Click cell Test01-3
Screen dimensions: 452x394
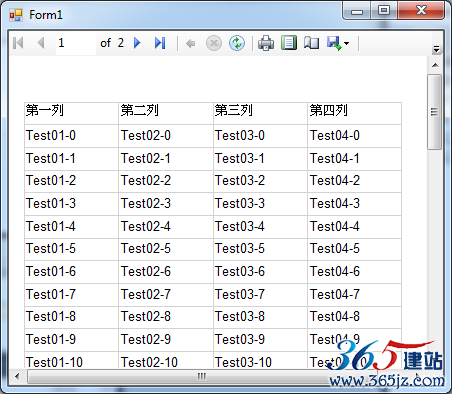71,204
